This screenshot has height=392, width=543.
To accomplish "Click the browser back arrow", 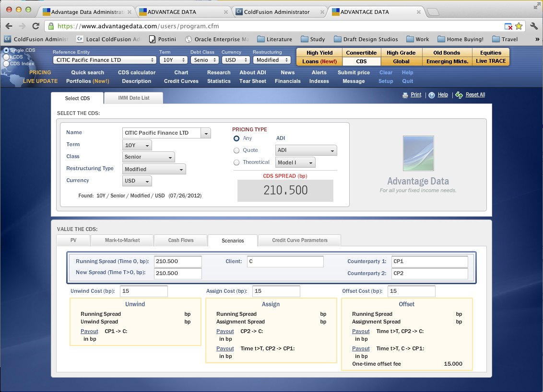I will pos(9,26).
